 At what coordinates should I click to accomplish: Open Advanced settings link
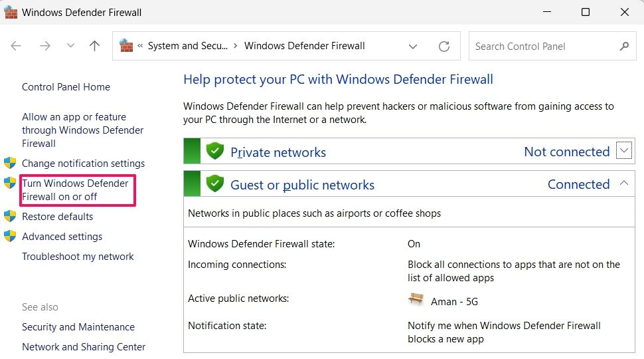click(62, 237)
